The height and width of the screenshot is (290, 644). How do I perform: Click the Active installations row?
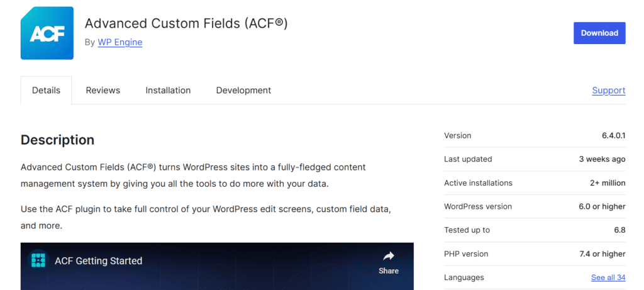pyautogui.click(x=535, y=183)
